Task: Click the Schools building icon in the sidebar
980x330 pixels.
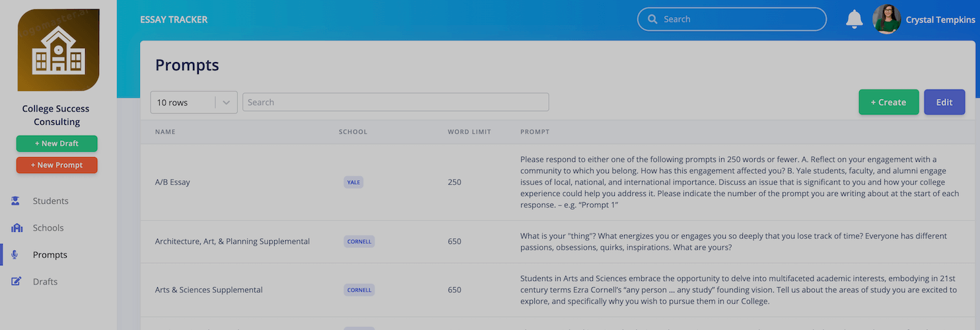Action: coord(17,228)
